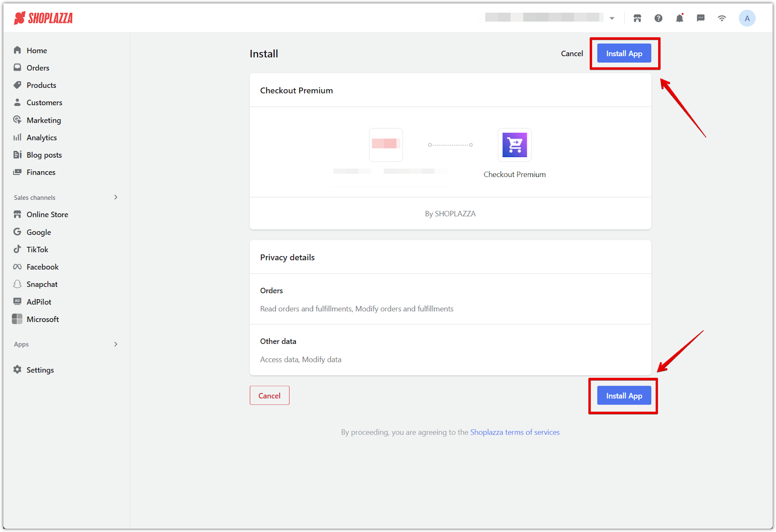Click the Install page heading
This screenshot has width=776, height=532.
pos(264,54)
